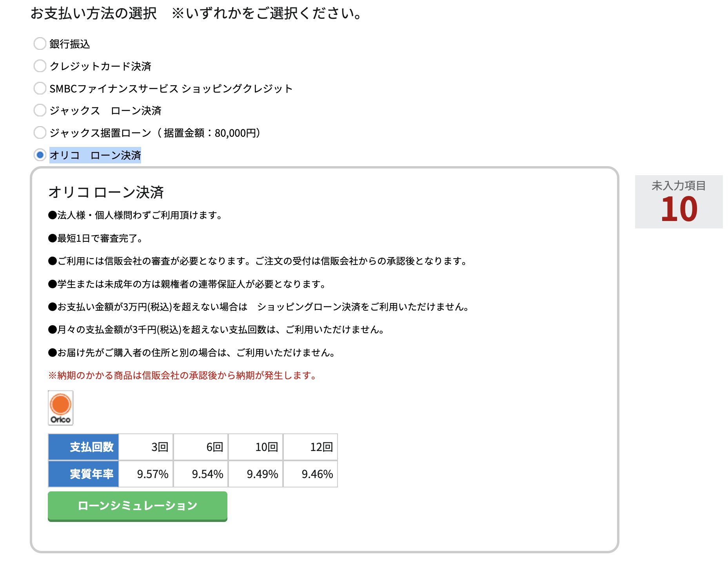Viewport: 728px width, 567px height.
Task: Click the 9.54% annual rate cell
Action: 201,474
